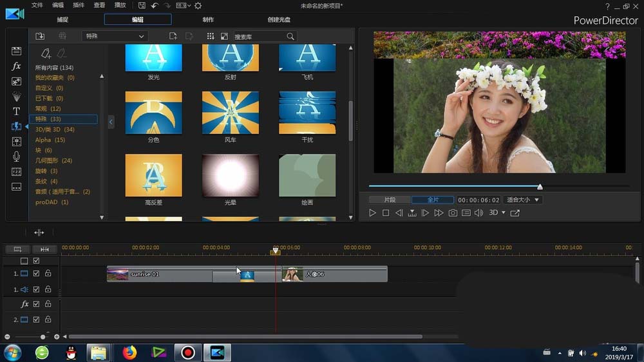Open preferences via the gear icon
Viewport: 644px width, 362px height.
click(198, 6)
